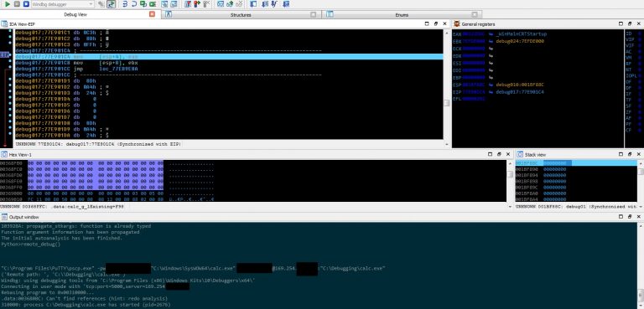Toggle the PF flag value

point(639,124)
